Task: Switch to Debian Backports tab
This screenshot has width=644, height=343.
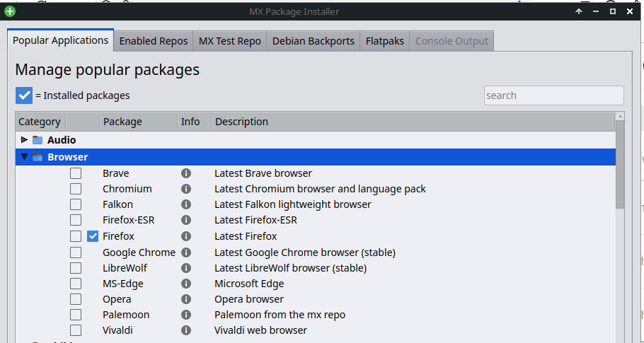Action: (x=313, y=41)
